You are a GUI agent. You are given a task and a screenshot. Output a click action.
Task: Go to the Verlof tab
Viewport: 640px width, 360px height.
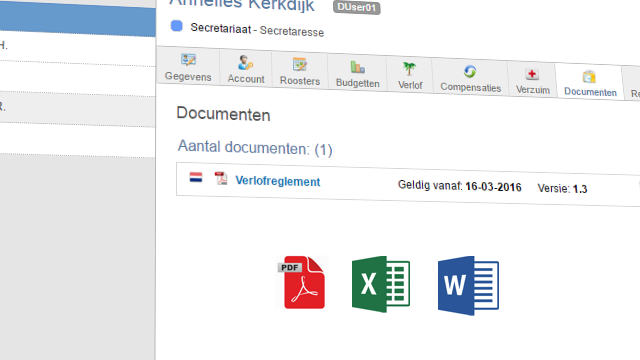tap(410, 76)
